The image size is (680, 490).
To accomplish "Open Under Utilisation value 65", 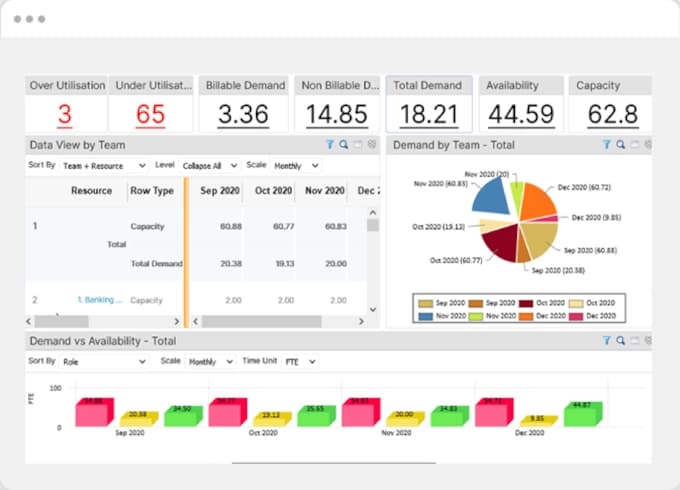I will (x=150, y=114).
